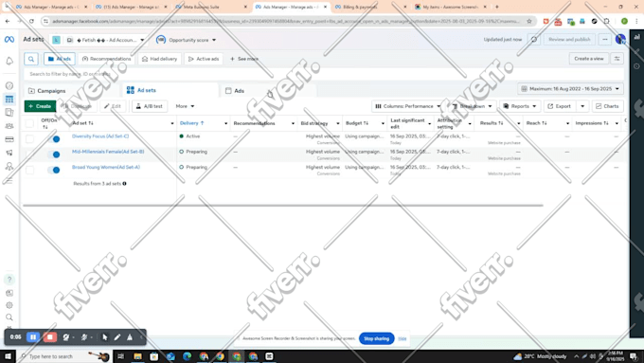This screenshot has width=644, height=363.
Task: Click the search magnifier filter button
Action: tap(31, 59)
